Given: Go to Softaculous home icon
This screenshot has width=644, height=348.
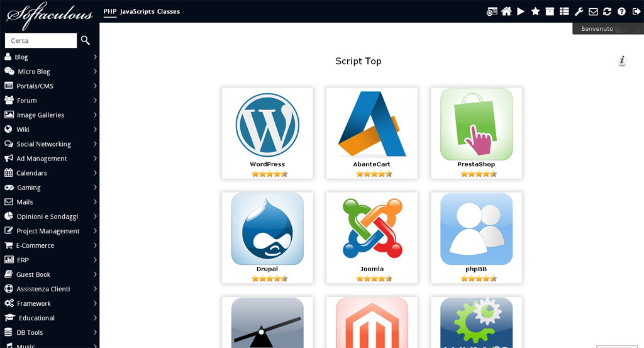Looking at the screenshot, I should [x=506, y=11].
